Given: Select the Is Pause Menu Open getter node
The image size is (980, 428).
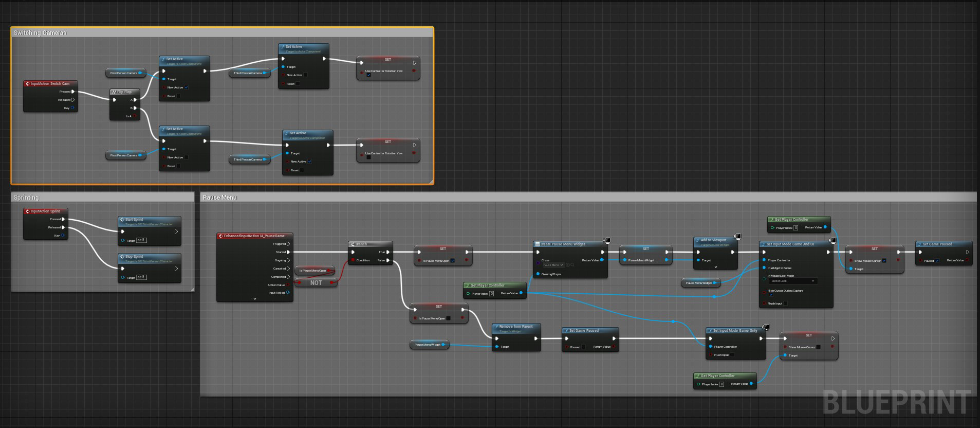Looking at the screenshot, I should (x=315, y=271).
